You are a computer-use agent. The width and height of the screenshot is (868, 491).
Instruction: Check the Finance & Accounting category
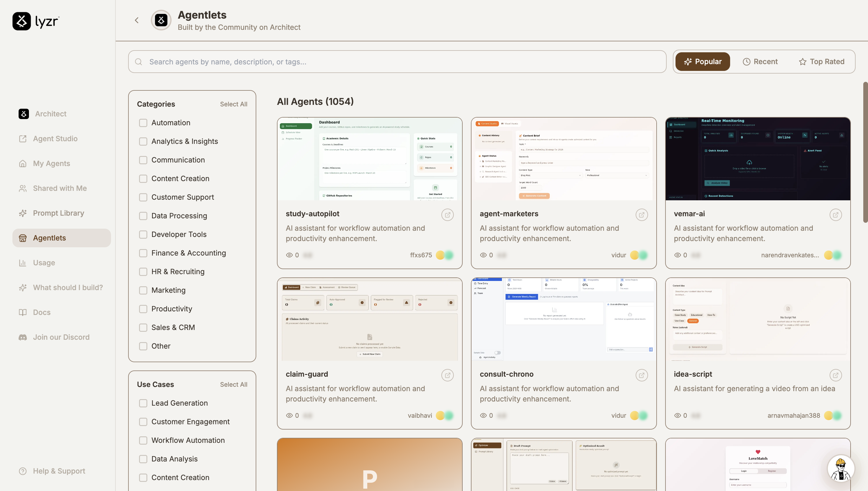(143, 253)
